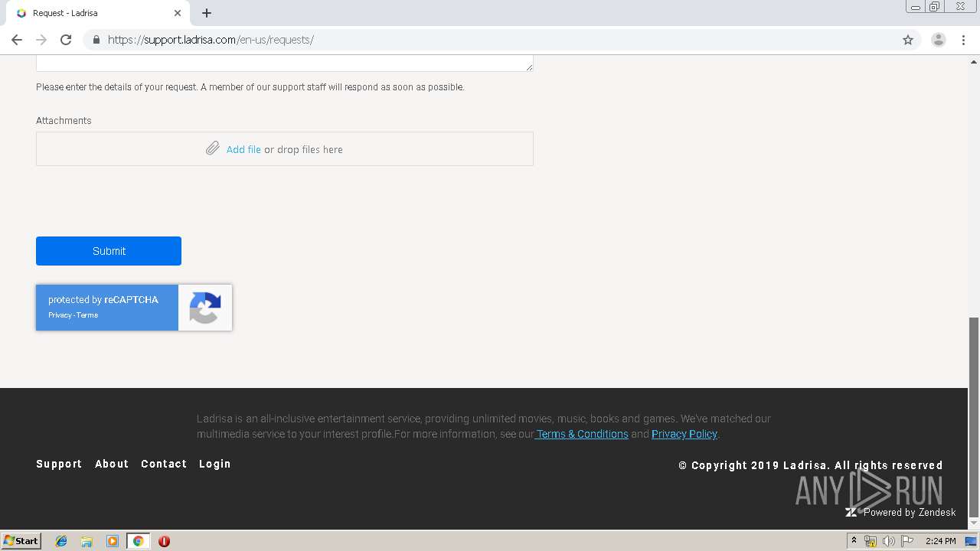Show hidden system tray icons

coord(854,541)
